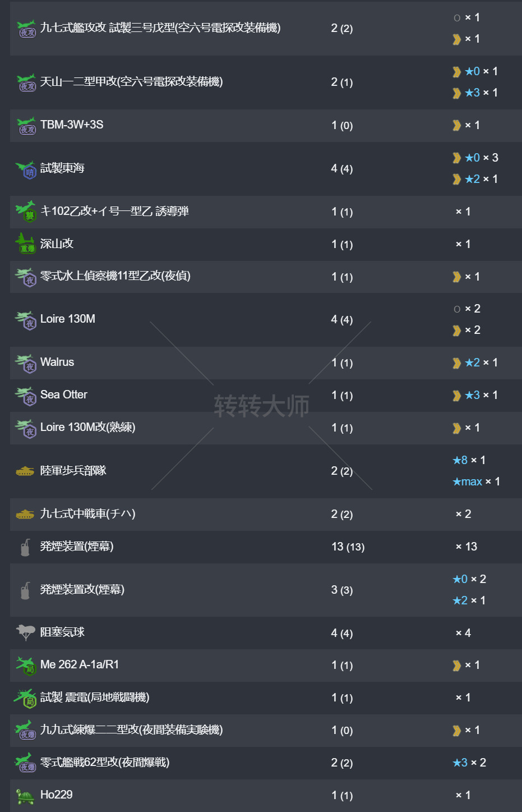Click the gold chevron proficiency icon for Walrus
This screenshot has height=812, width=522.
[x=457, y=363]
